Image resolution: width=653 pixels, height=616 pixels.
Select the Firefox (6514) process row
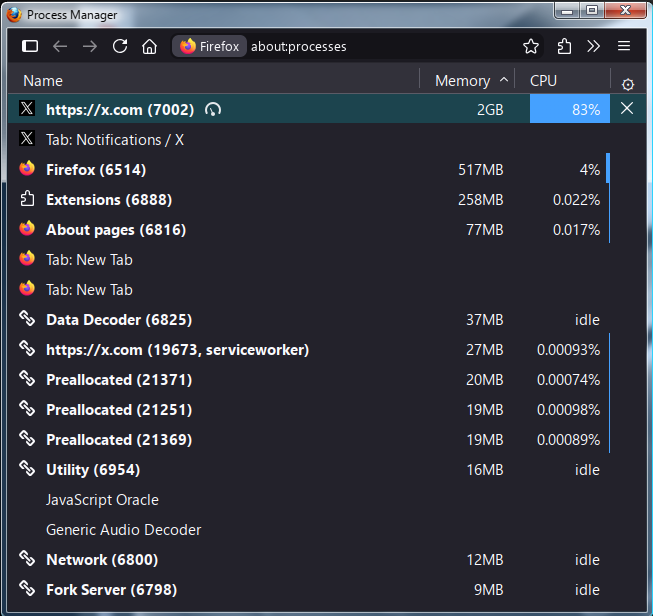click(327, 170)
